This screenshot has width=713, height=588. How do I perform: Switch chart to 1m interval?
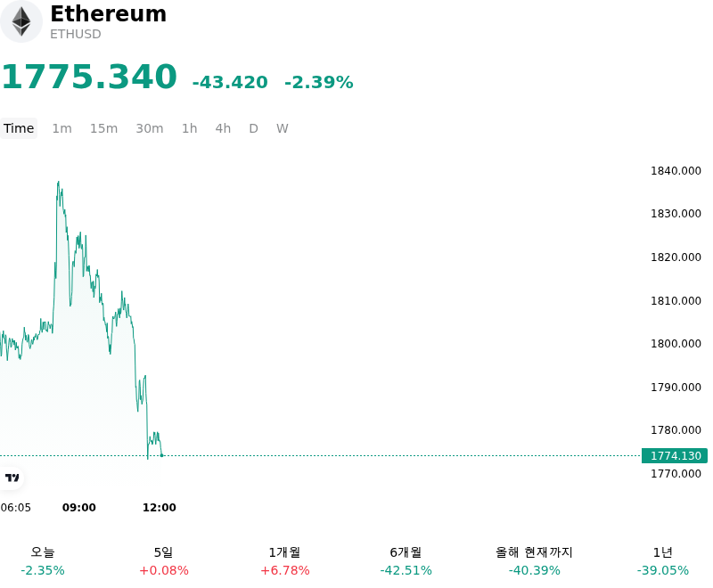point(61,128)
